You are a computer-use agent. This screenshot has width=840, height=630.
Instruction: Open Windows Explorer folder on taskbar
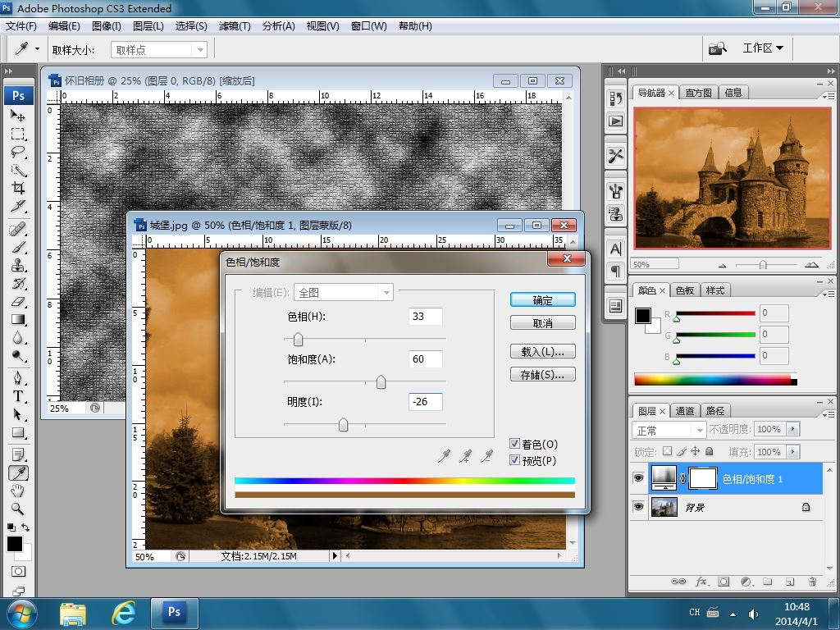[x=73, y=614]
